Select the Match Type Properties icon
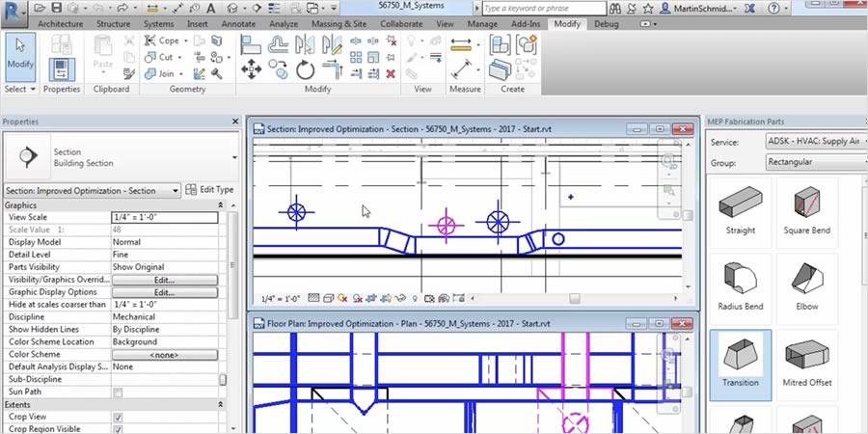 [x=129, y=73]
